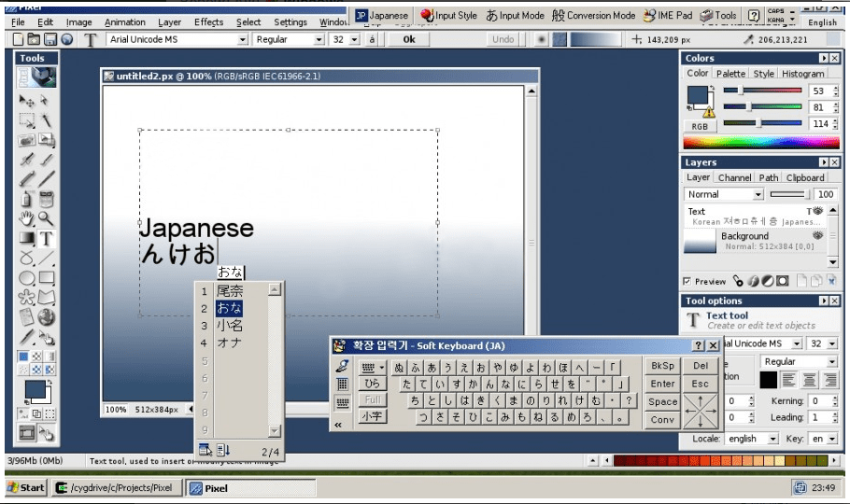Select the Text tool in Tools panel
The height and width of the screenshot is (504, 850).
(46, 239)
